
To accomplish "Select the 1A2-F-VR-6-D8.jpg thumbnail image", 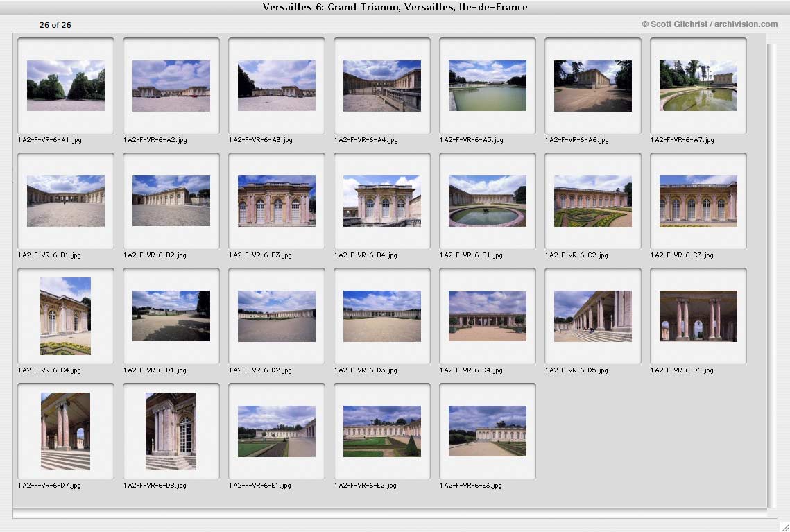I will click(171, 431).
